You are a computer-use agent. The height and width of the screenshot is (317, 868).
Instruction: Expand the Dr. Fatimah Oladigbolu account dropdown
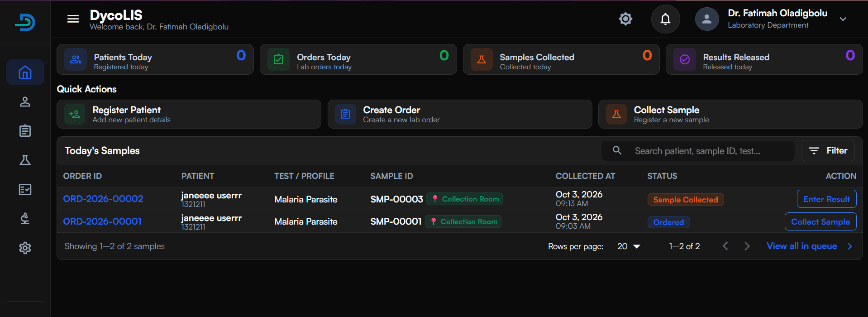point(843,19)
